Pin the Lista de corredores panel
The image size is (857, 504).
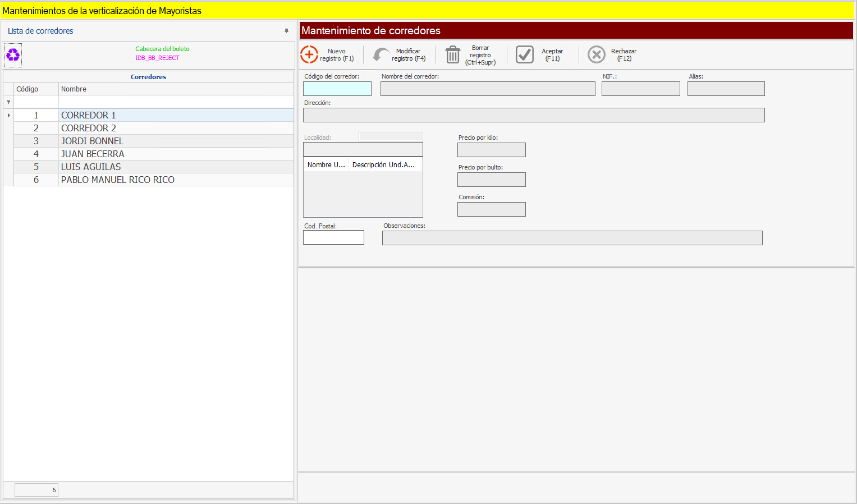pyautogui.click(x=286, y=31)
